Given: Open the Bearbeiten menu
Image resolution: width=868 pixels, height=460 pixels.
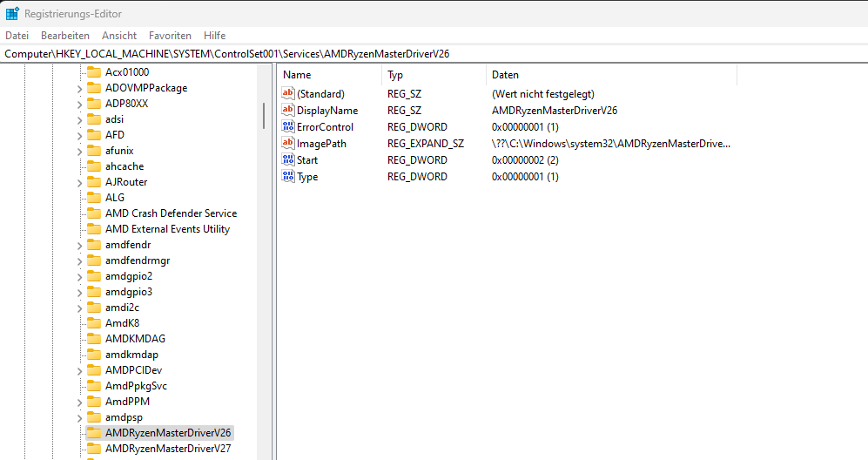Looking at the screenshot, I should click(x=64, y=36).
